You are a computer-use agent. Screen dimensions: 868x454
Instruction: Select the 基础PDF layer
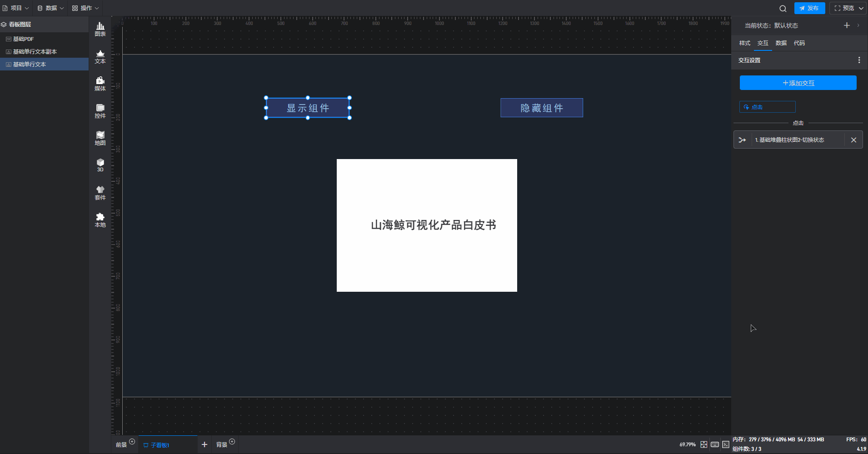pos(24,39)
